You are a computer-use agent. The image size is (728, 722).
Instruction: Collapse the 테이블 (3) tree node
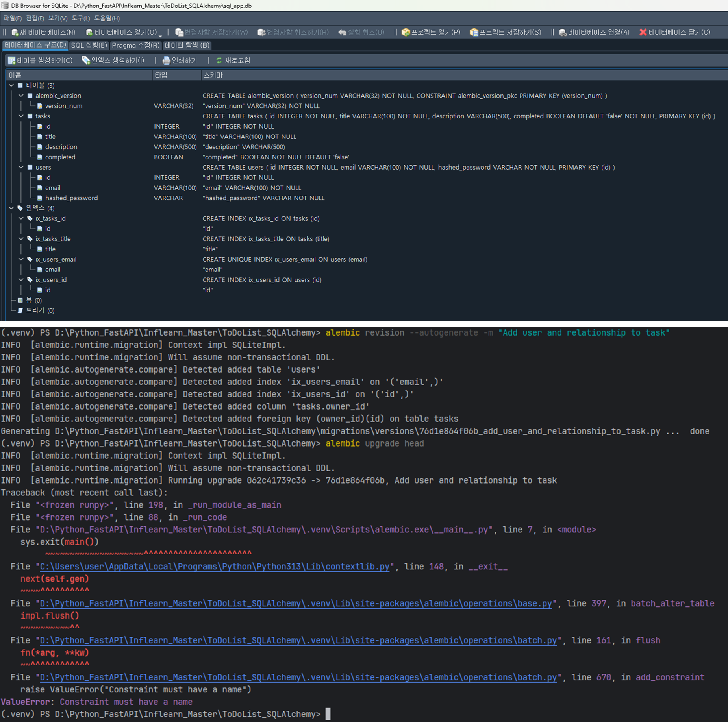(11, 85)
